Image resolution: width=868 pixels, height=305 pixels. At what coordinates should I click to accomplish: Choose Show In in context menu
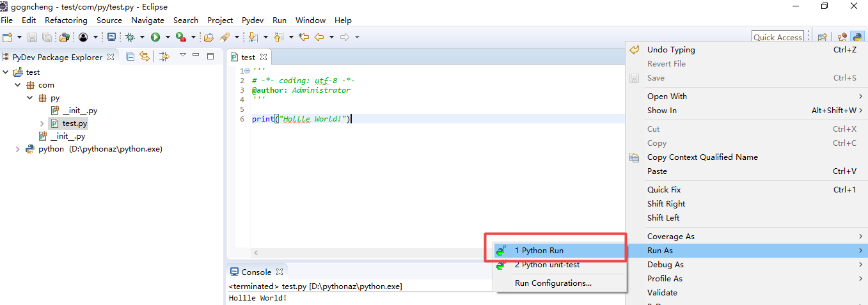746,110
